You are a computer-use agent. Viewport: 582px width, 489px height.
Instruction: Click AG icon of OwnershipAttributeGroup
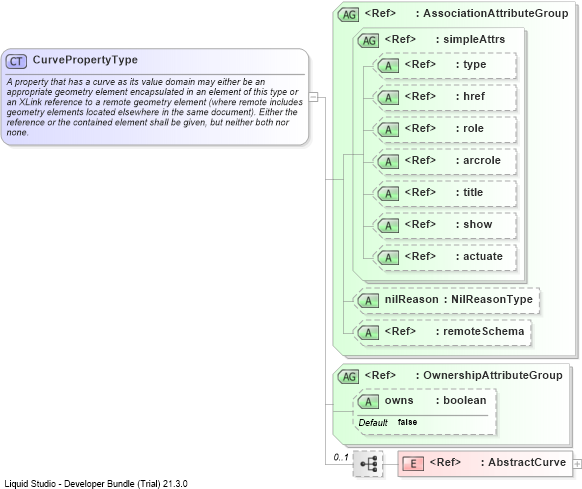pos(349,376)
